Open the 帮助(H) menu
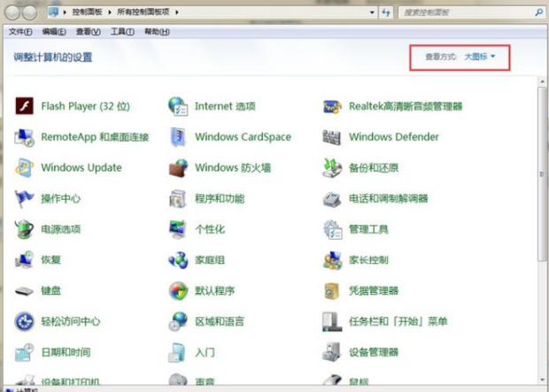This screenshot has height=392, width=549. click(x=157, y=32)
